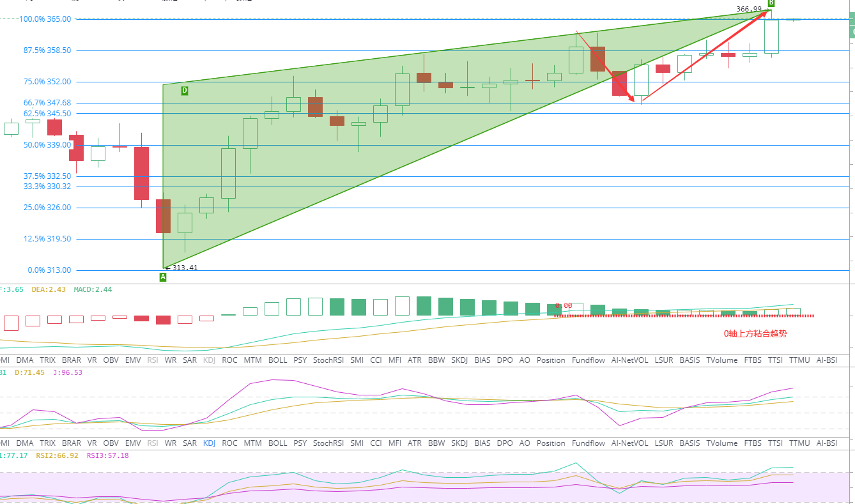Screen dimensions: 855x504
Task: Click the 37.5% 332.50 level label
Action: coord(47,176)
